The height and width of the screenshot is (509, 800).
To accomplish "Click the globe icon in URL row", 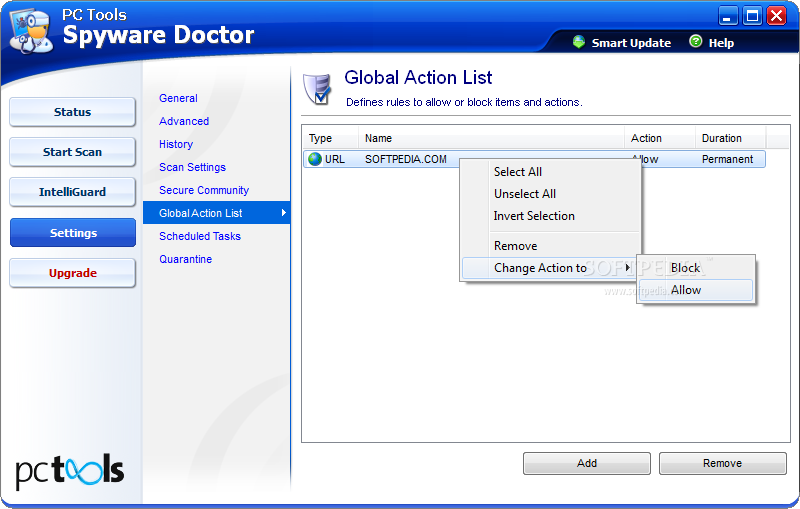I will (x=315, y=159).
